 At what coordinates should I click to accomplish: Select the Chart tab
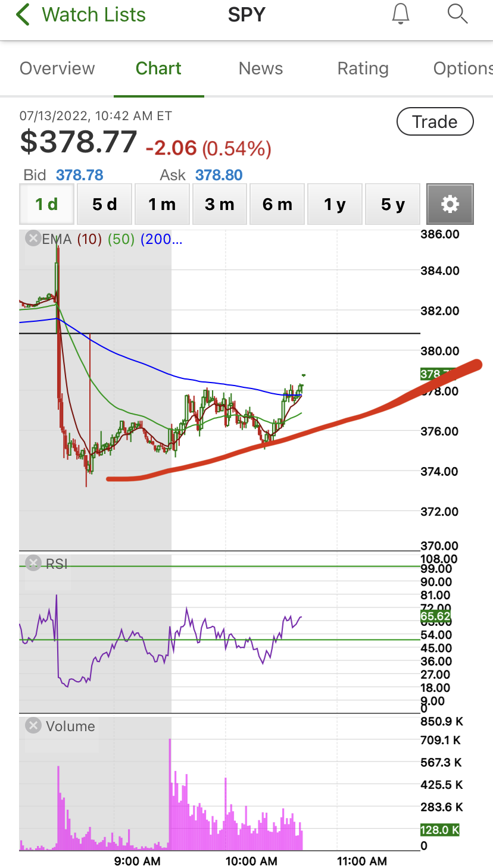[x=158, y=68]
